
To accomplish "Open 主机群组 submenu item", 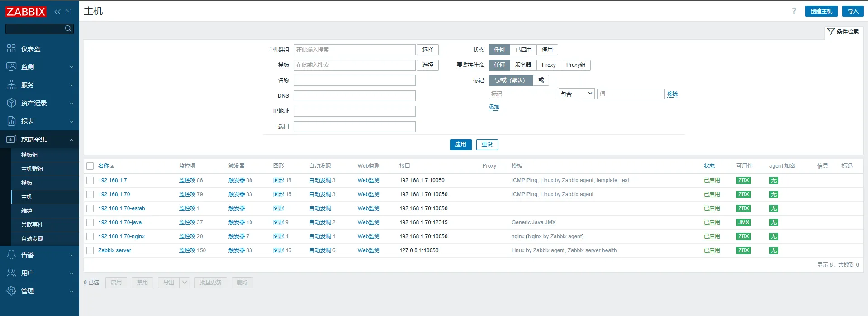I will pyautogui.click(x=45, y=169).
